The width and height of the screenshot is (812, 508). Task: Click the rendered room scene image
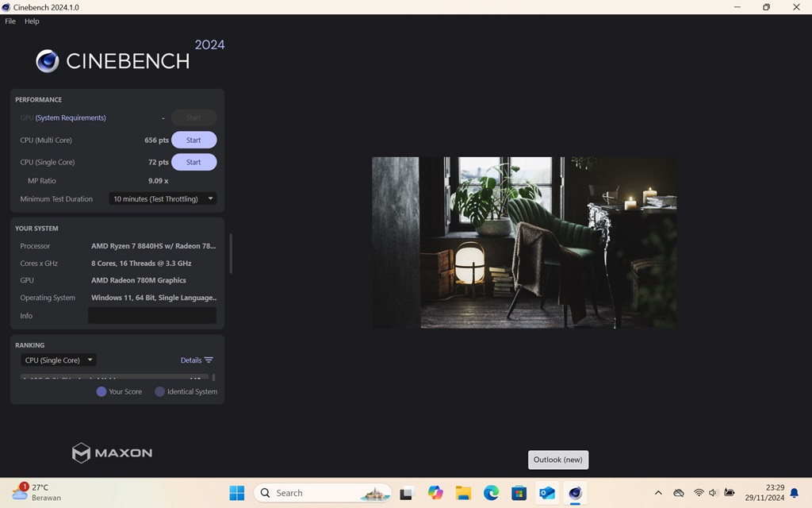pyautogui.click(x=524, y=243)
